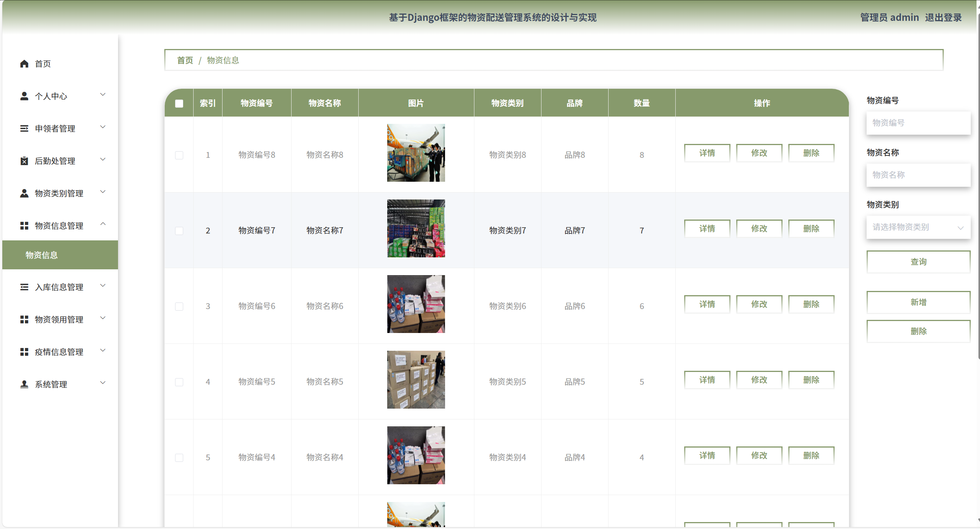The image size is (980, 529).
Task: Click the user icon beside 物资类别管理
Action: click(24, 193)
